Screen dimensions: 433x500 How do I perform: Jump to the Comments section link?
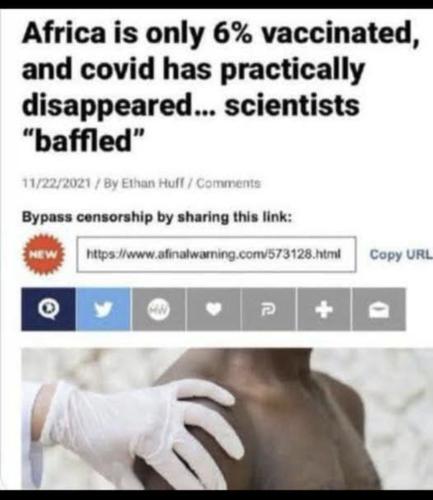pyautogui.click(x=228, y=183)
